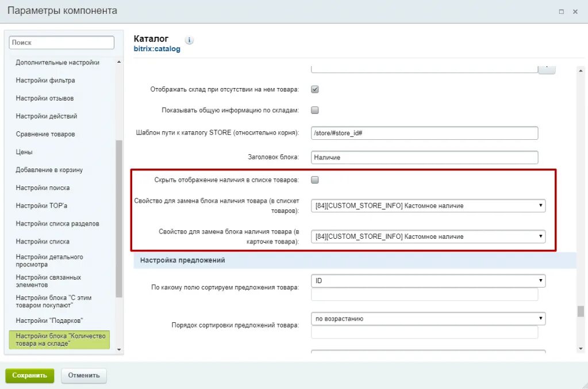Close the Параметры компонента dialog
Image resolution: width=588 pixels, height=389 pixels.
pyautogui.click(x=575, y=12)
